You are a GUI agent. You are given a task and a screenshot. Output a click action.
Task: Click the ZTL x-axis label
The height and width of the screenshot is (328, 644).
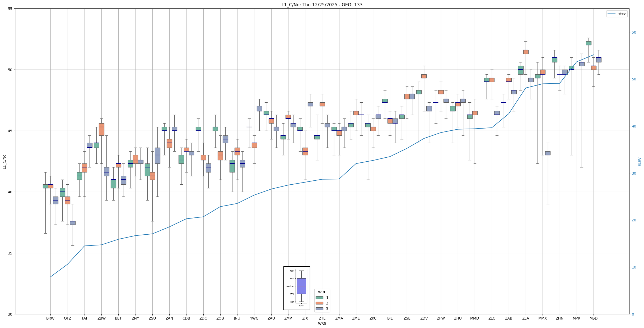(x=322, y=318)
